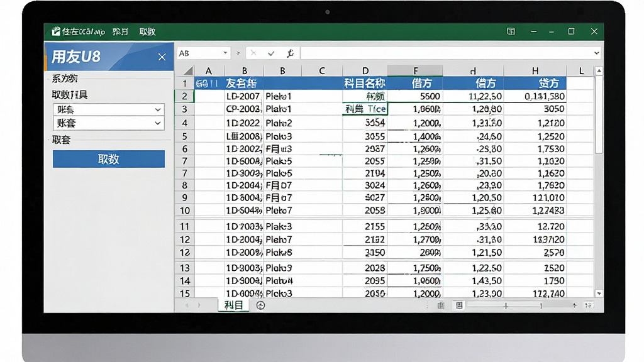This screenshot has width=644, height=362.
Task: Click cell with value 2035
Action: [365, 281]
